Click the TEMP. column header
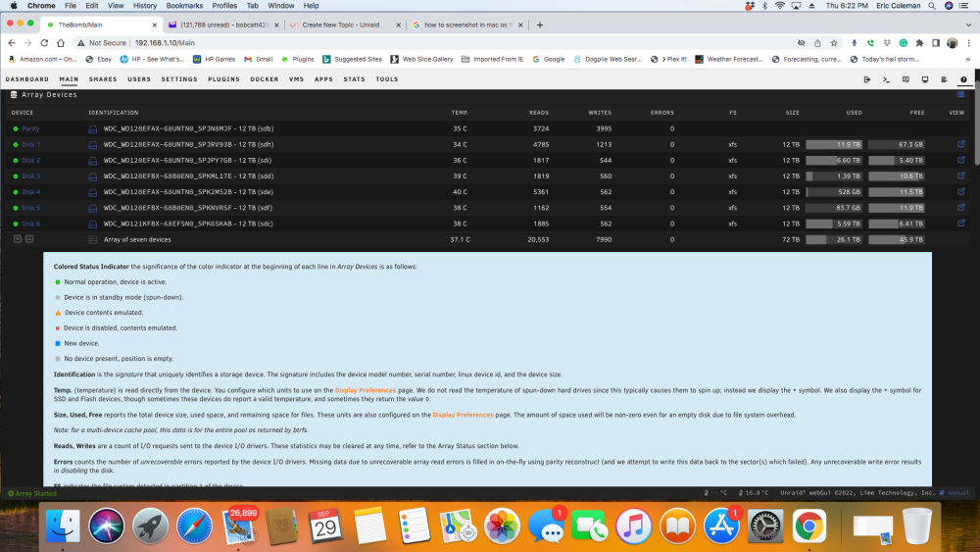Viewport: 980px width, 552px height. click(x=460, y=113)
